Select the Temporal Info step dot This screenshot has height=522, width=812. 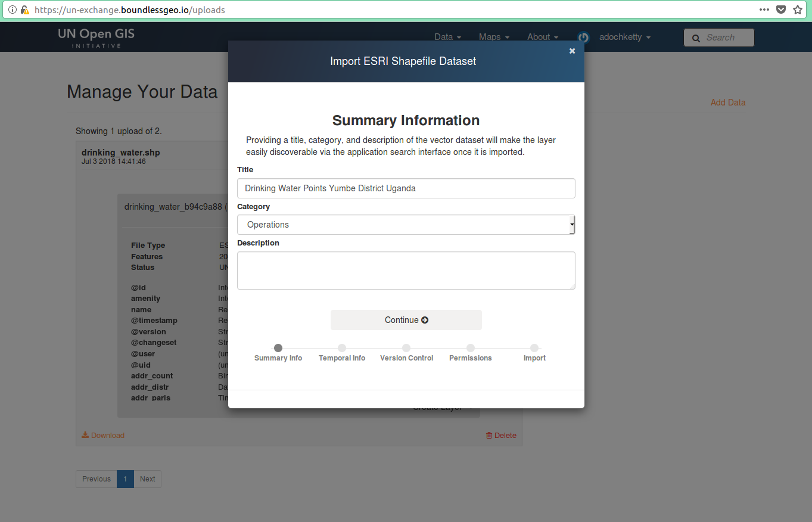click(x=342, y=348)
